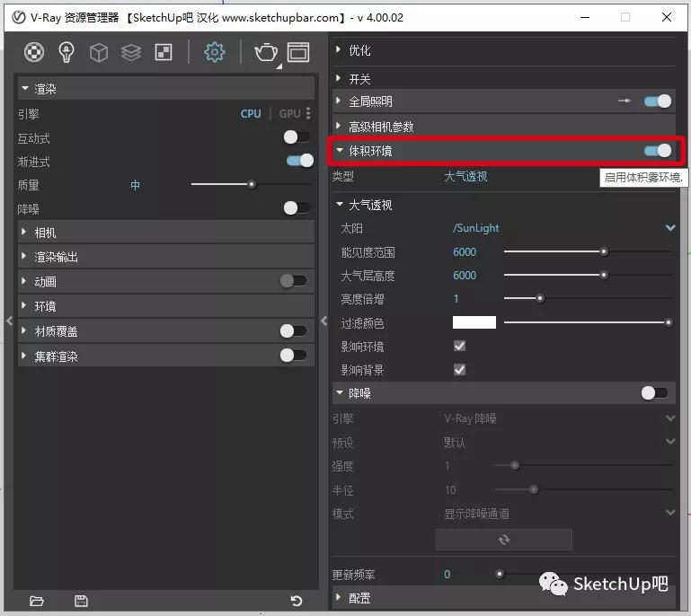Open the Lights lightbulb tab
The image size is (691, 616).
[66, 52]
